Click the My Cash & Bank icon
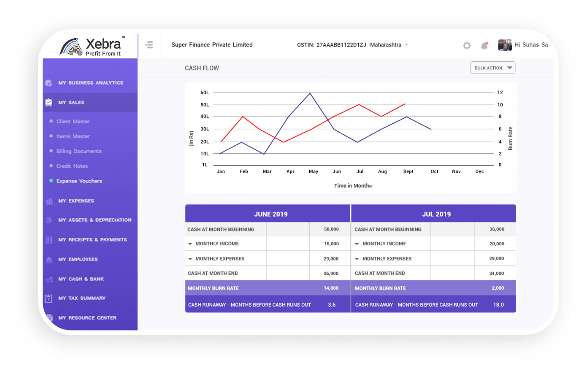Screen dimensions: 588x373 tap(49, 279)
